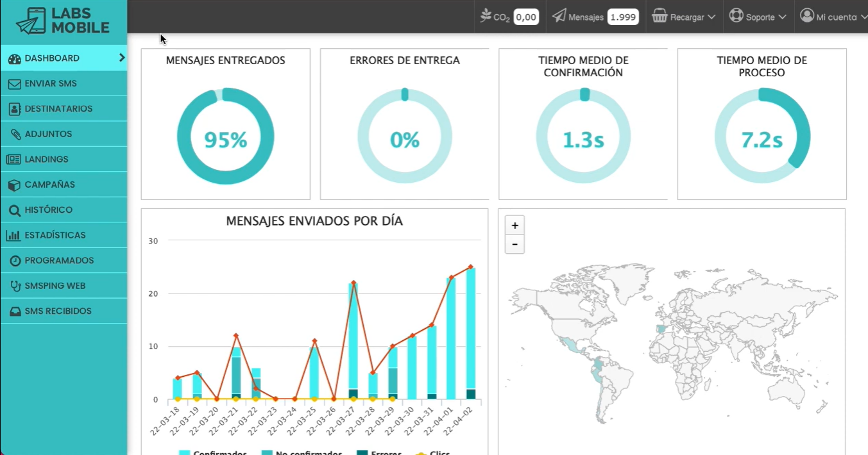The height and width of the screenshot is (455, 868).
Task: Toggle the Confirmados legend series
Action: (x=213, y=452)
